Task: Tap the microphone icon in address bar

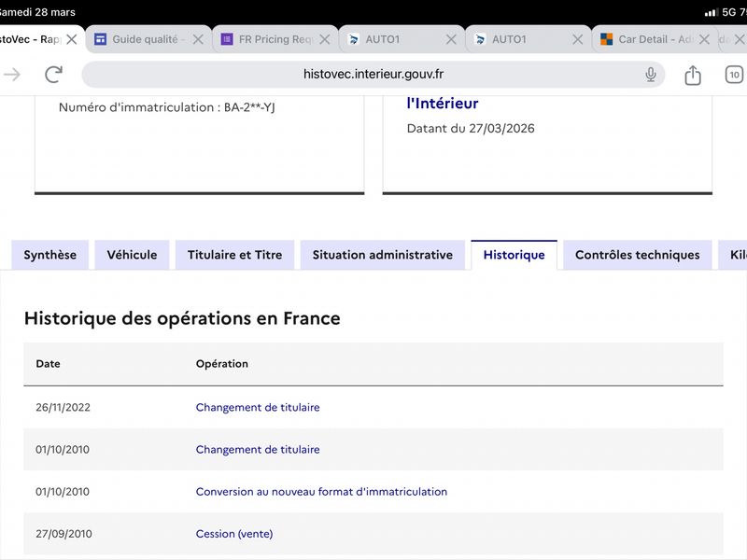Action: click(x=650, y=75)
